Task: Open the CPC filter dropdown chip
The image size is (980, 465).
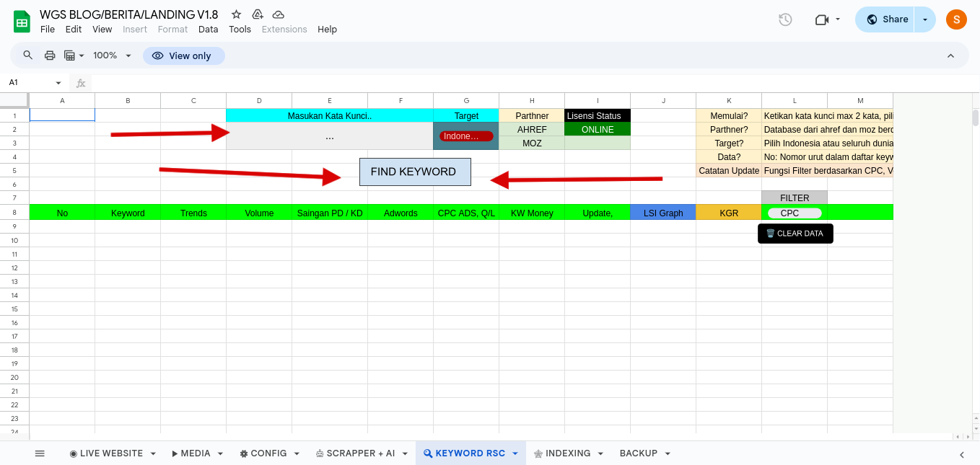Action: 795,213
